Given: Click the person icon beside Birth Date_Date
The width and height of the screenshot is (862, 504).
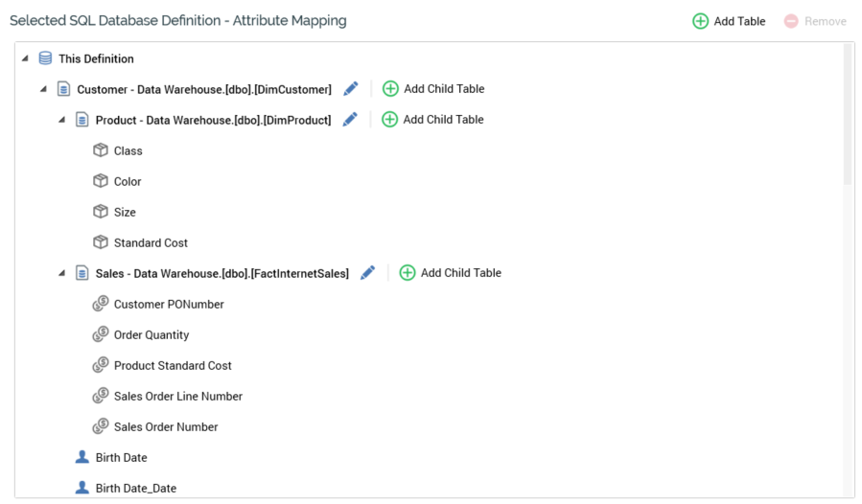Looking at the screenshot, I should coord(82,488).
